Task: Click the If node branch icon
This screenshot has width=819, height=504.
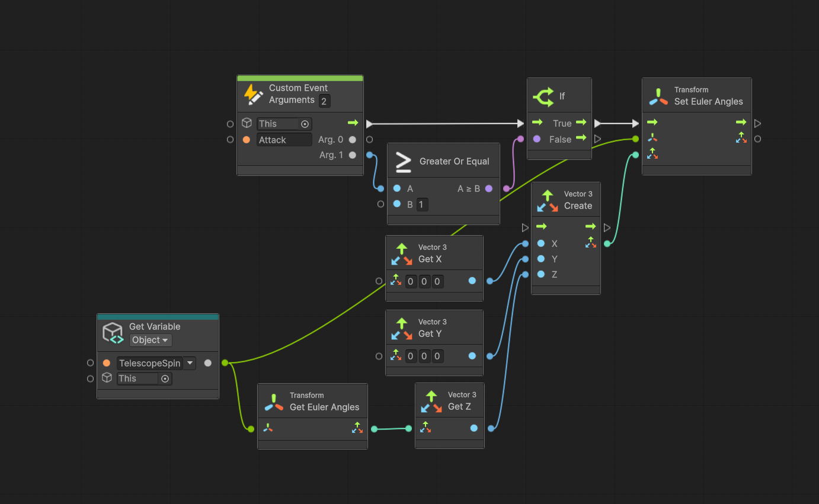Action: [x=543, y=96]
